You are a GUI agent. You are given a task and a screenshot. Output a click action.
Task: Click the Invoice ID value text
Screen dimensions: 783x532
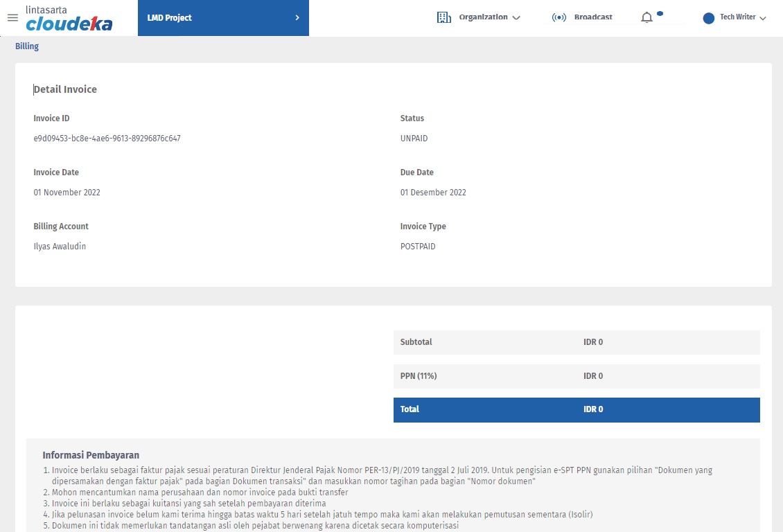pyautogui.click(x=107, y=139)
